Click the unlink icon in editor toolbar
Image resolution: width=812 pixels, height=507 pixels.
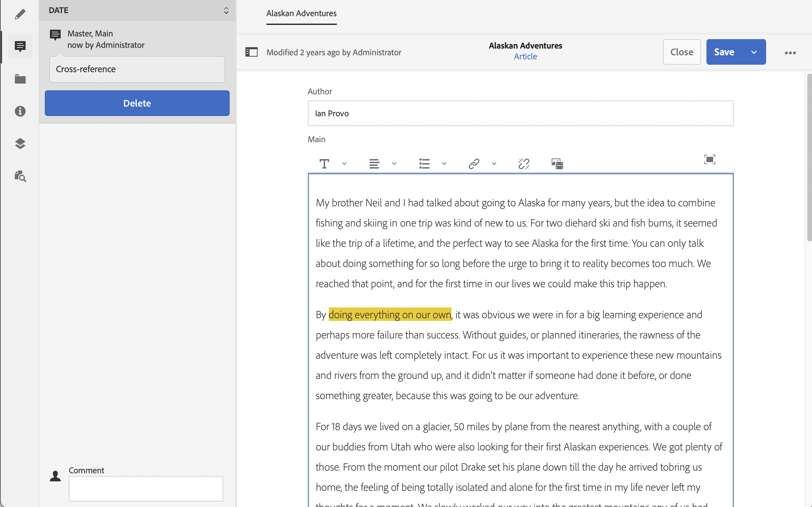(x=524, y=164)
